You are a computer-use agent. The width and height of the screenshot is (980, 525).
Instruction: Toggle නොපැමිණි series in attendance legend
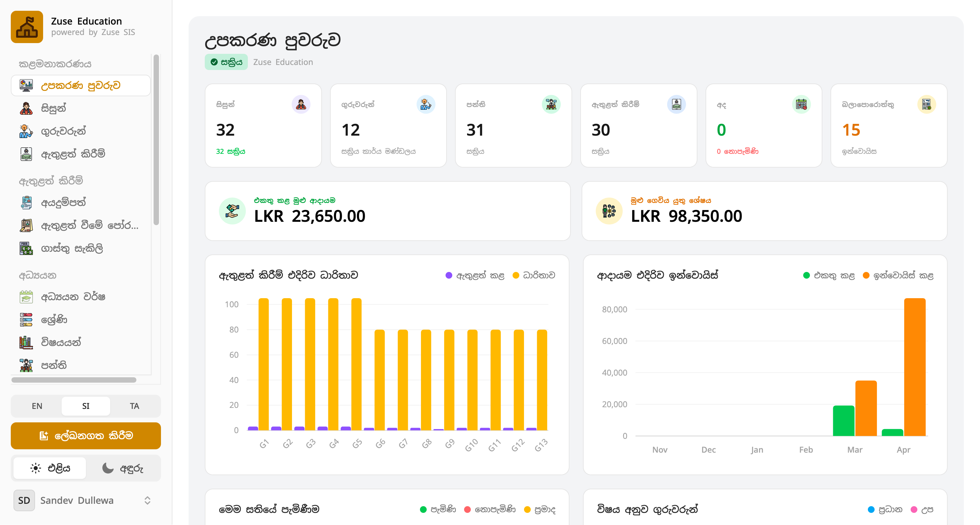490,510
